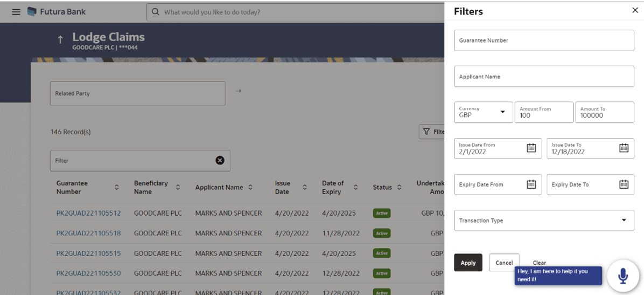
Task: Click the Futura Bank logo
Action: pos(56,12)
